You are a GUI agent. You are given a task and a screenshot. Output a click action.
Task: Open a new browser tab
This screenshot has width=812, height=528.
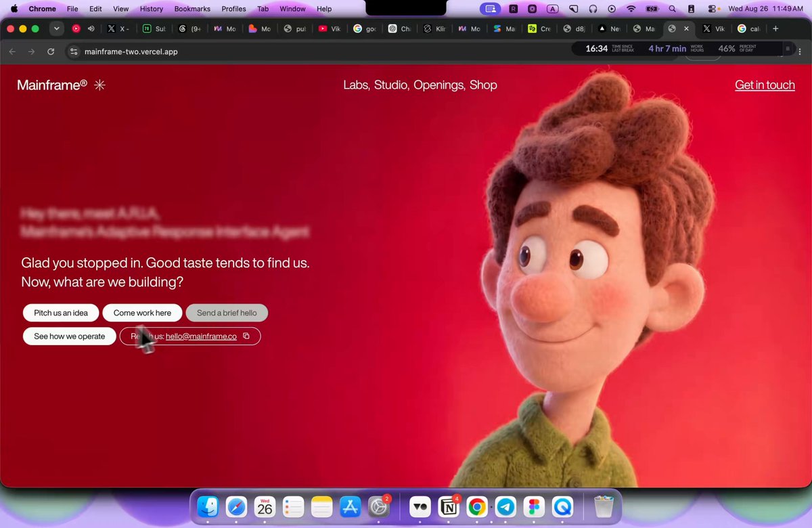775,28
